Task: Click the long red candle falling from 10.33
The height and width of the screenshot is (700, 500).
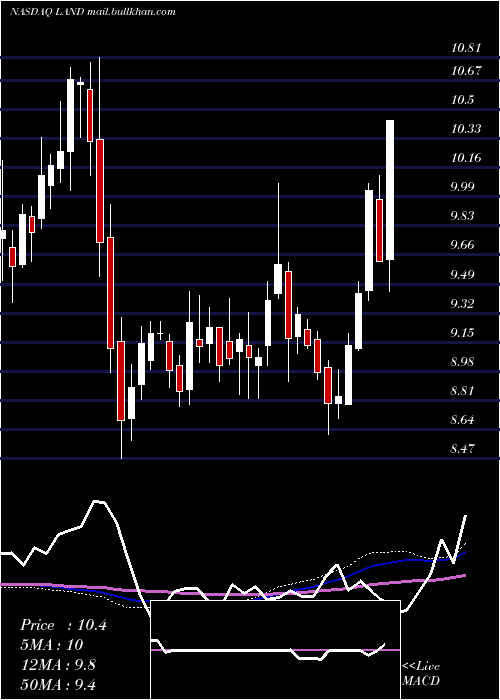Action: click(x=100, y=191)
